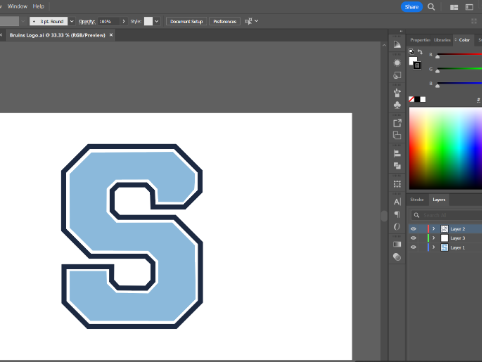482x362 pixels.
Task: Click the Layers search field
Action: [447, 215]
